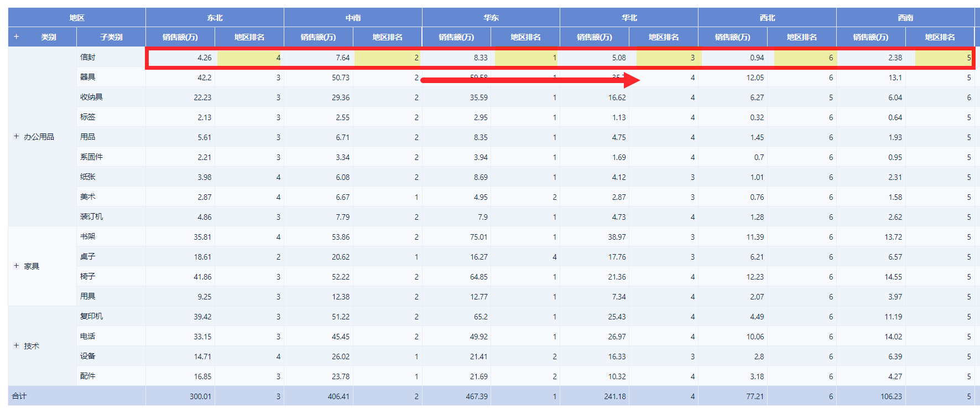Click the 西南 region column header

tap(905, 18)
